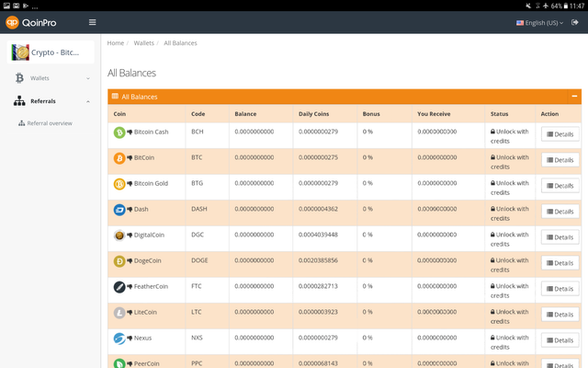Click thumbs-down icon beside Dash
Screen dimensions: 588x368
tap(130, 209)
